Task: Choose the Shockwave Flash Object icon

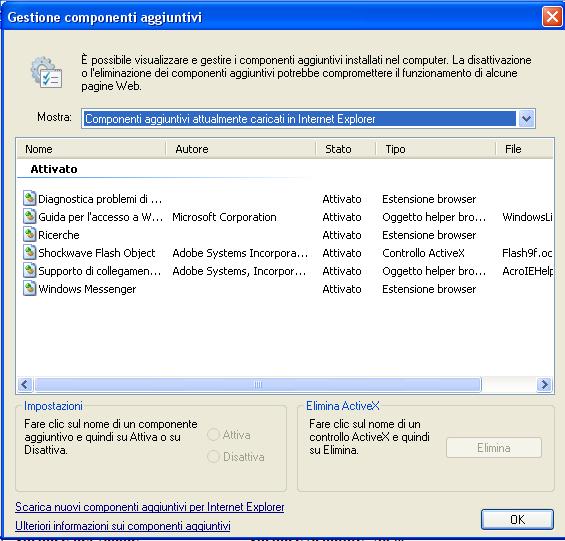Action: [30, 253]
